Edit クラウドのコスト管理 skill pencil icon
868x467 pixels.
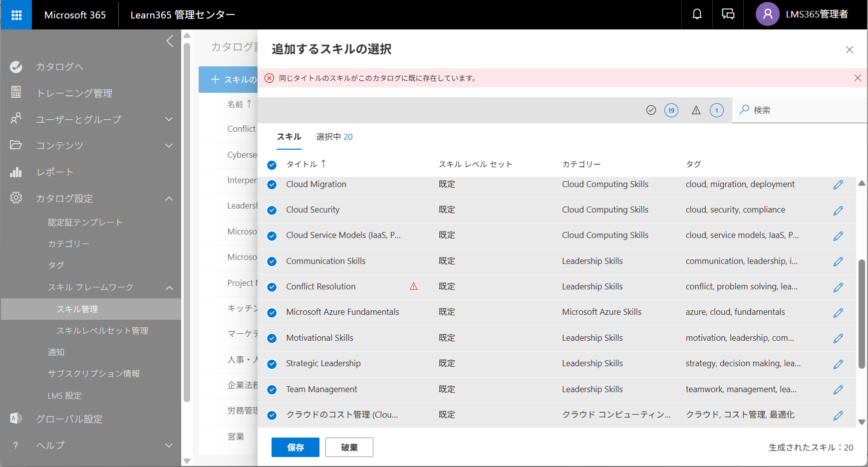(838, 416)
